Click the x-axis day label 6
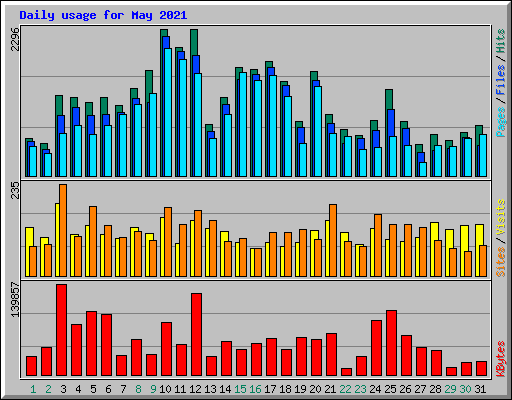Viewport: 512px width, 400px height. click(x=108, y=389)
